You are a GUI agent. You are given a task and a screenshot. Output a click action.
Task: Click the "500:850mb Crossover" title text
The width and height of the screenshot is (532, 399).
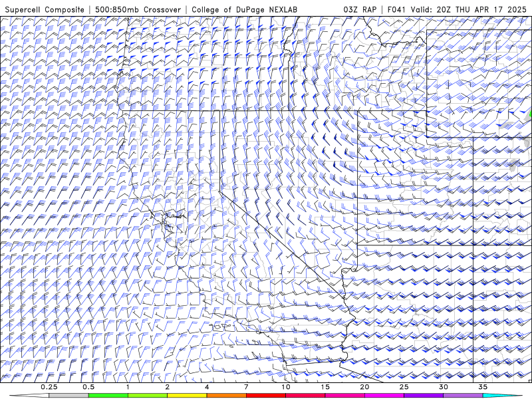tap(138, 10)
